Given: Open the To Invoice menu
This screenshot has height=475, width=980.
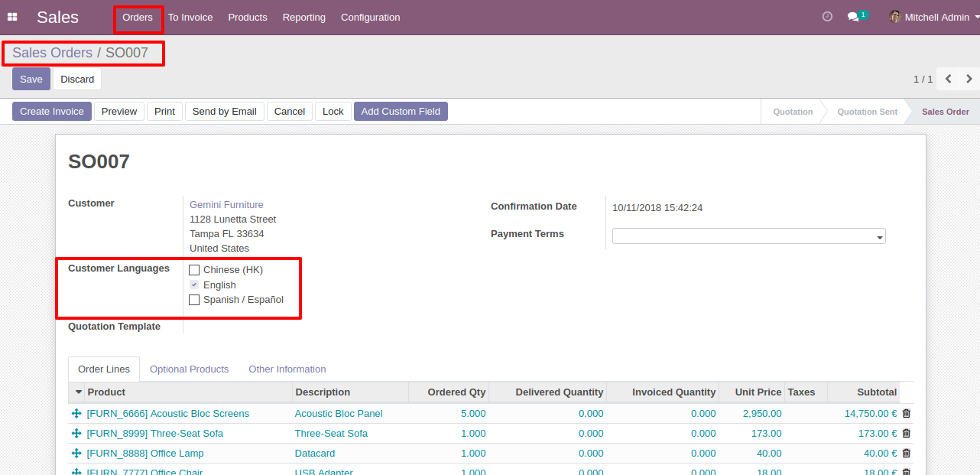Looking at the screenshot, I should coord(190,17).
